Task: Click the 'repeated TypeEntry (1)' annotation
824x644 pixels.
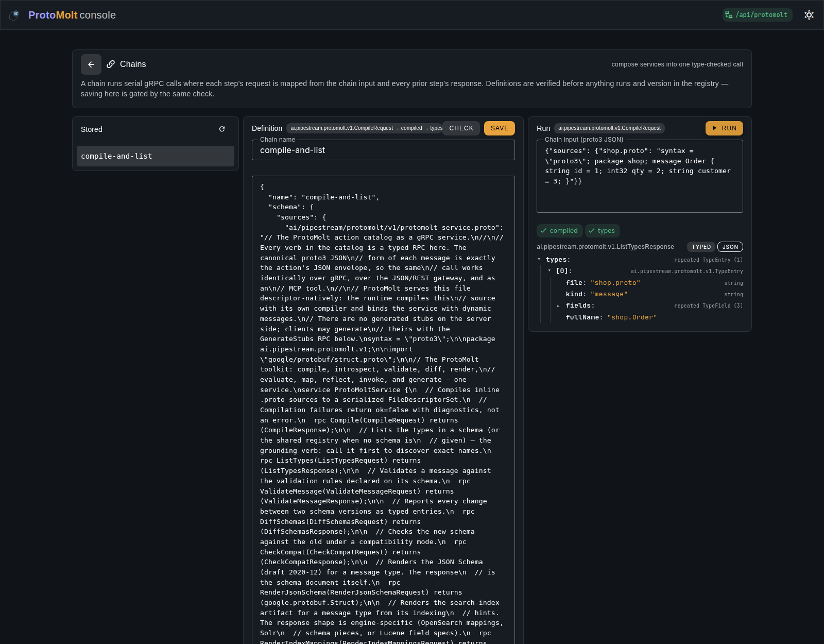Action: point(709,260)
